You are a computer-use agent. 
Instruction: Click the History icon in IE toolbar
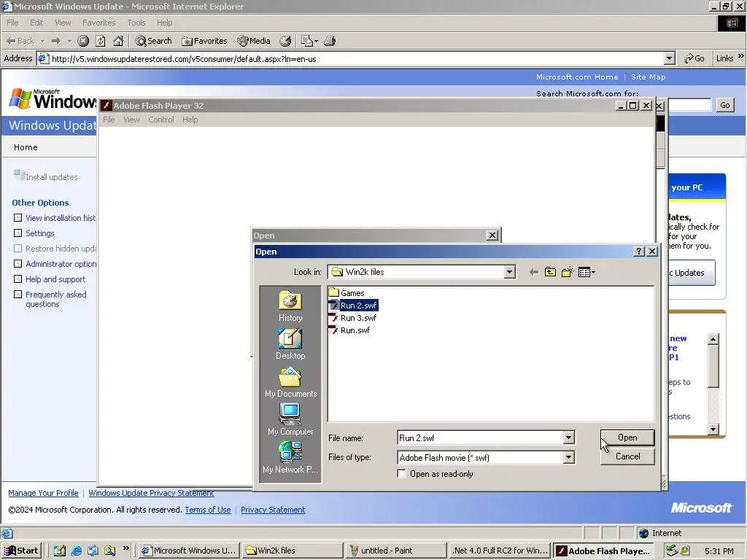pos(285,41)
